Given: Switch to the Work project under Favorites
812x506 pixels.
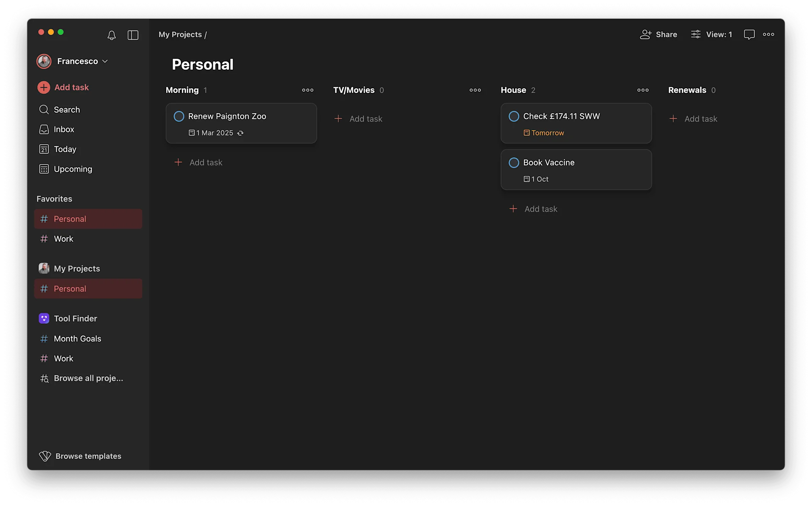Looking at the screenshot, I should pos(63,239).
